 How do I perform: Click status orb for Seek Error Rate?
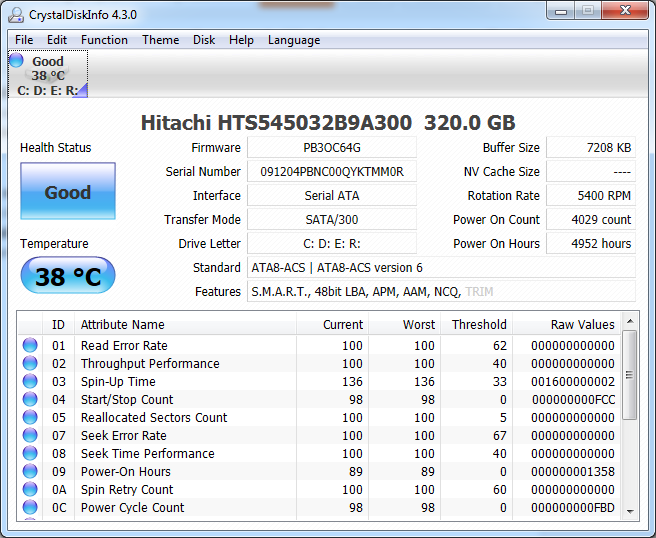30,435
